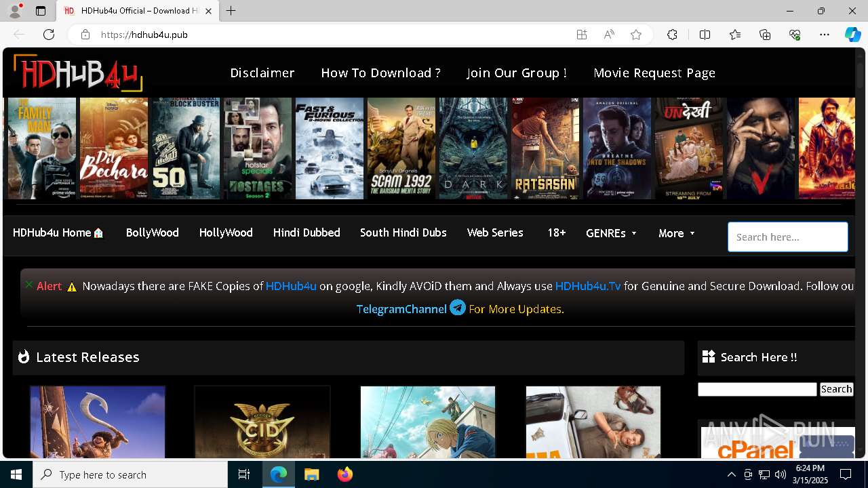Image resolution: width=868 pixels, height=488 pixels.
Task: Click the Telegram icon in alert
Action: coord(458,308)
